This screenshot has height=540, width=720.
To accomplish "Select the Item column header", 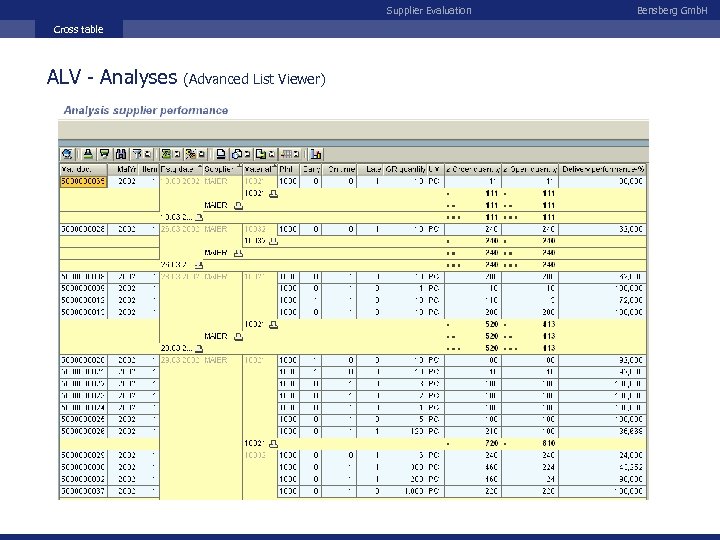I will (x=149, y=169).
